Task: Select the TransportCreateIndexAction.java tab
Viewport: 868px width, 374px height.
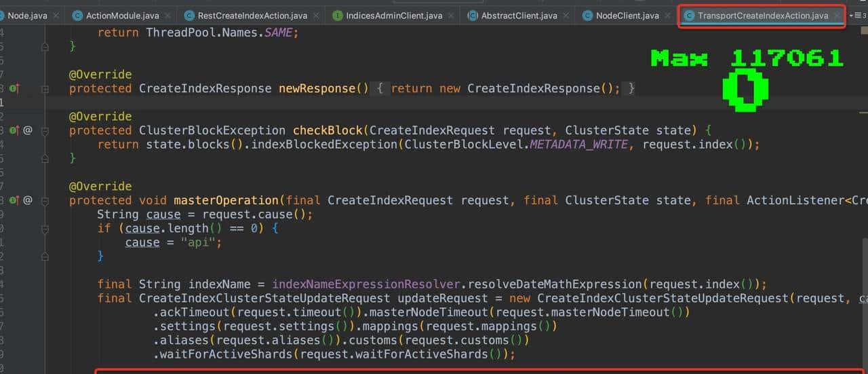Action: (x=762, y=15)
